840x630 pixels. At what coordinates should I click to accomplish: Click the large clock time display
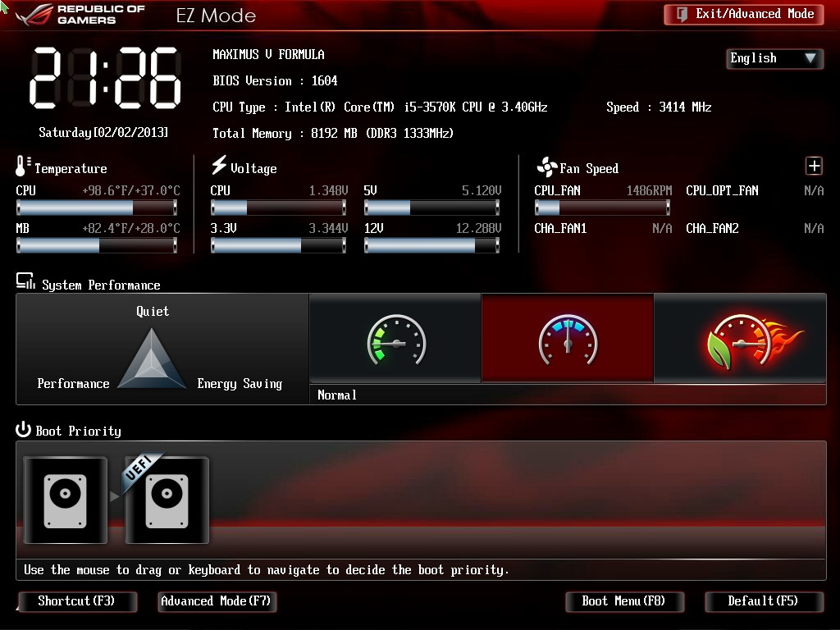[105, 78]
